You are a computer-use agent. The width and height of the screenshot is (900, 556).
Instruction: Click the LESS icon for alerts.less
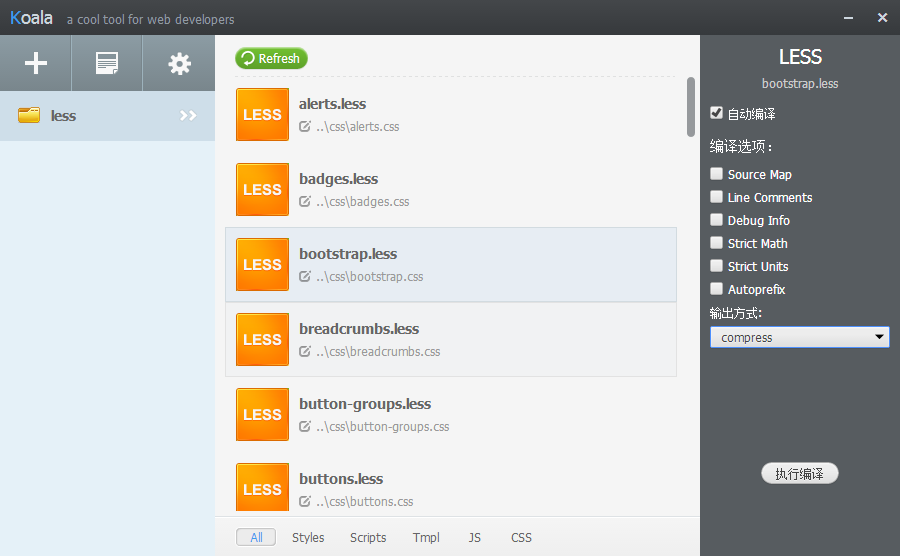point(262,114)
